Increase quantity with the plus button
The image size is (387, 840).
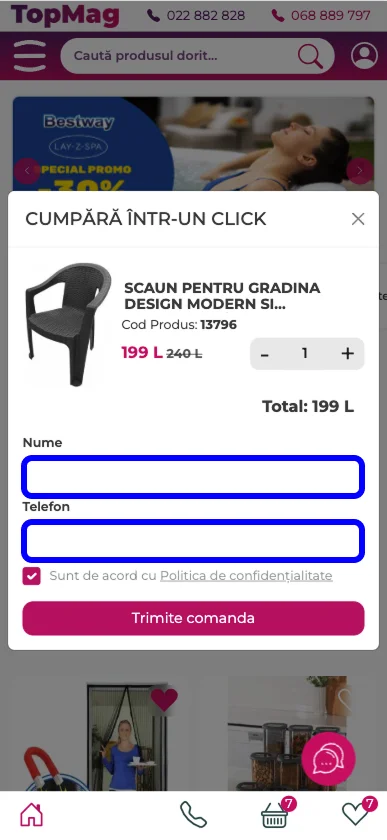348,354
